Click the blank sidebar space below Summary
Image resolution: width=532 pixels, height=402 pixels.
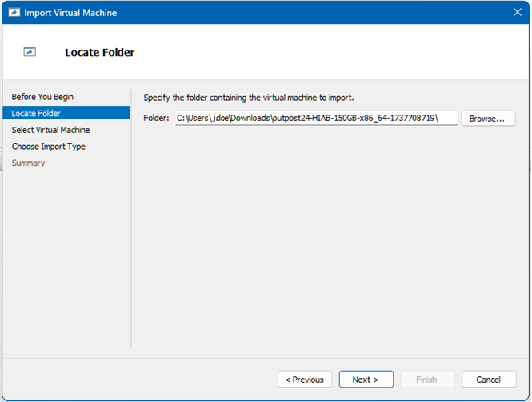[x=66, y=256]
